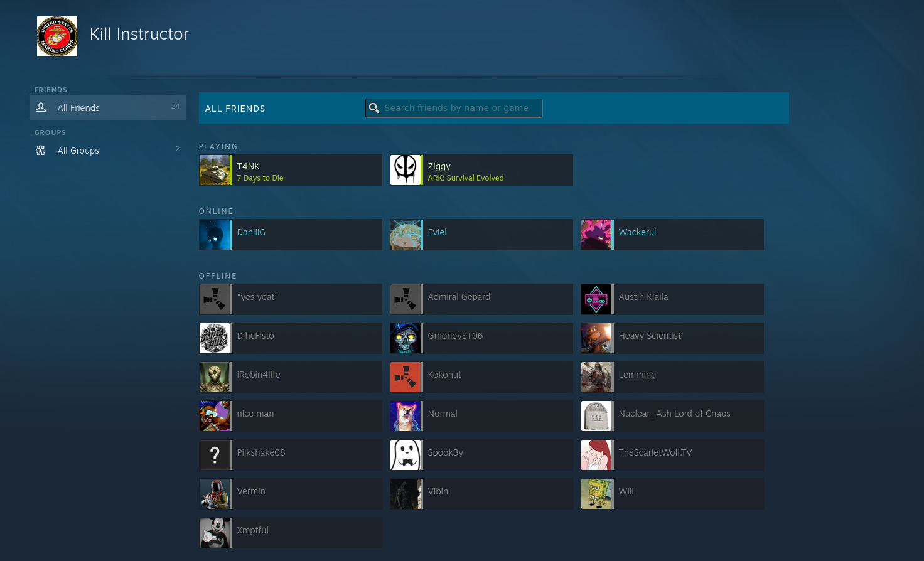
Task: Open Ziggy's skull mask avatar
Action: (406, 170)
